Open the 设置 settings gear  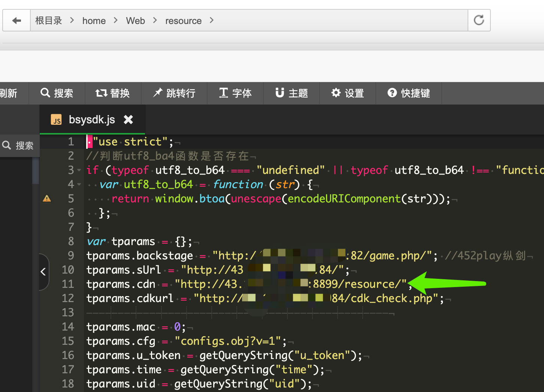tap(348, 93)
